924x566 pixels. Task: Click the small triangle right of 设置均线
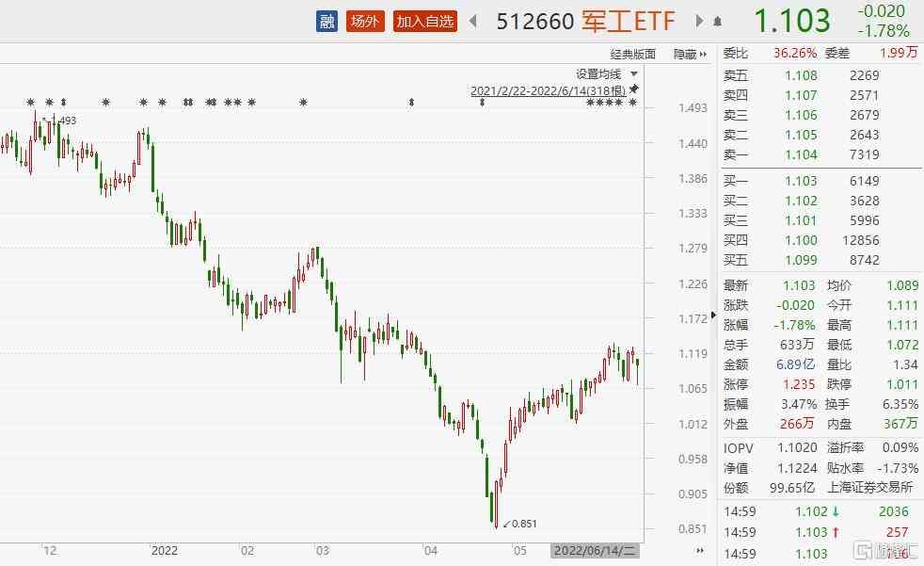pyautogui.click(x=634, y=73)
